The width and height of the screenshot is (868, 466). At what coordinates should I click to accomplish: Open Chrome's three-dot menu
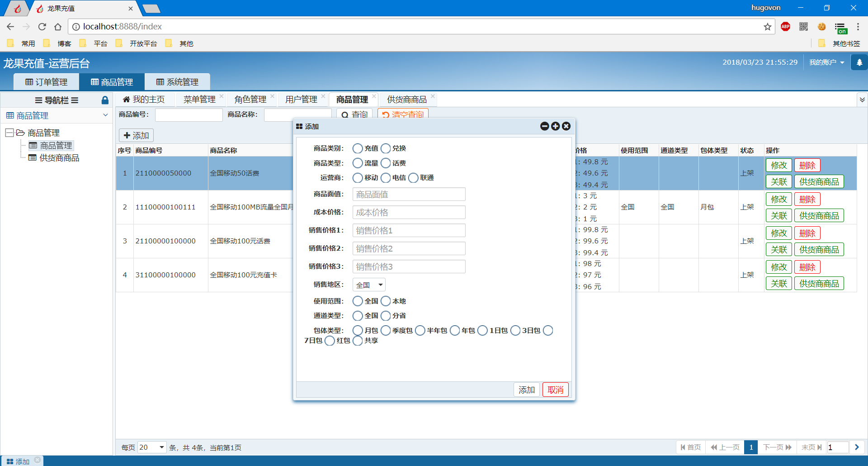(x=858, y=27)
